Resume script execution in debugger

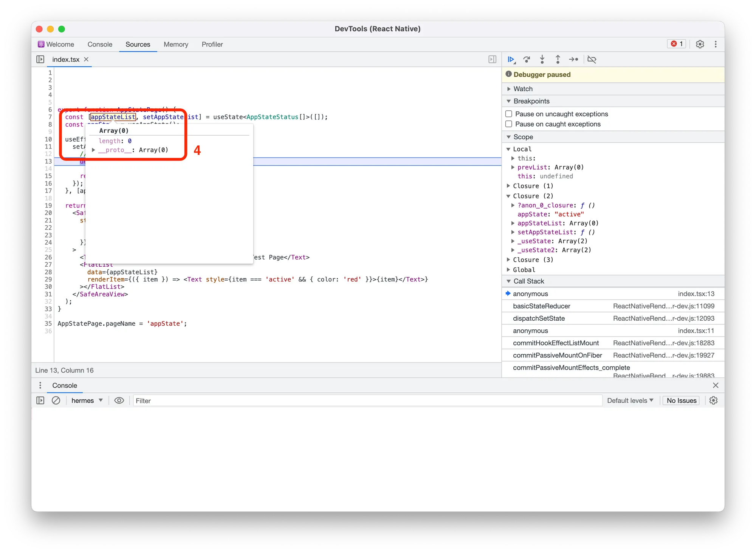[x=511, y=59]
